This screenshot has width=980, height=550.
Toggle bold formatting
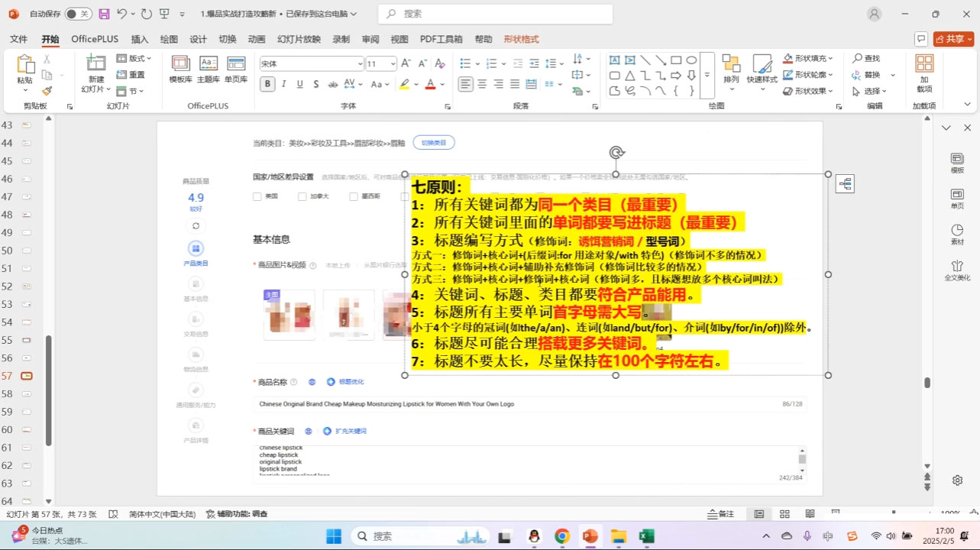(267, 84)
